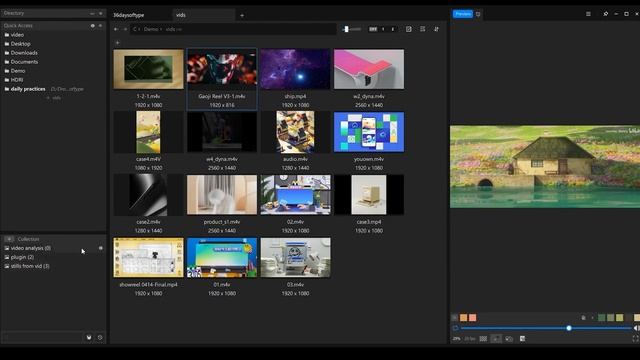Select the case4.m4v thumbnail

149,132
